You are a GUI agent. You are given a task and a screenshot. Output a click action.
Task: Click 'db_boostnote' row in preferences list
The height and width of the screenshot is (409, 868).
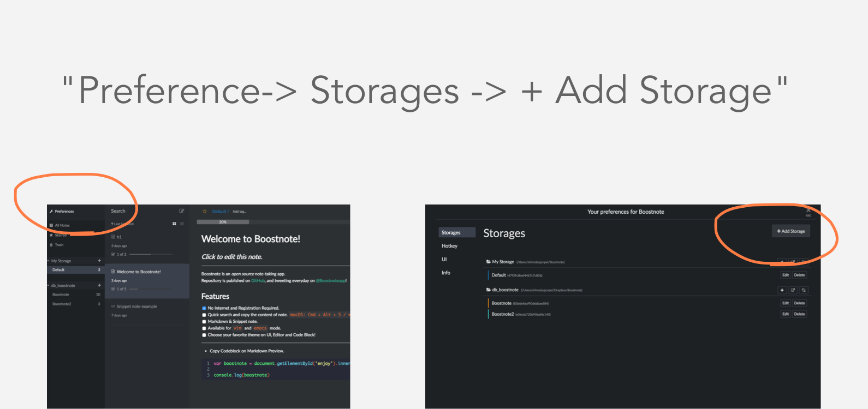pyautogui.click(x=648, y=290)
